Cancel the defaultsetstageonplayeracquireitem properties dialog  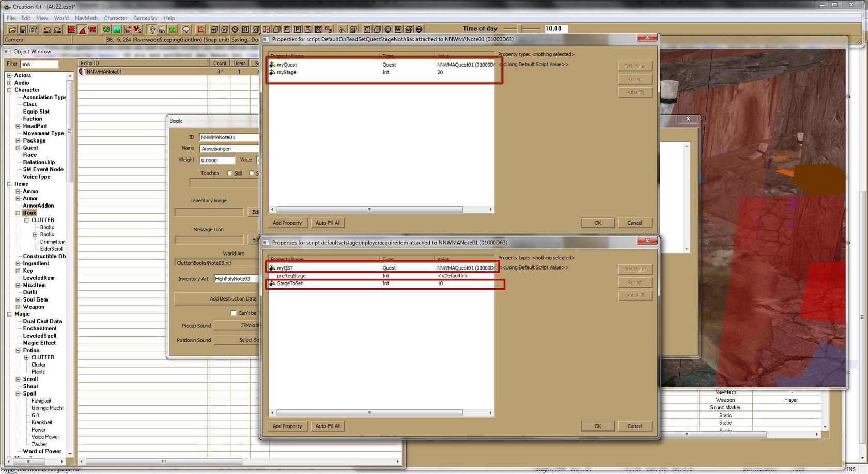(635, 426)
